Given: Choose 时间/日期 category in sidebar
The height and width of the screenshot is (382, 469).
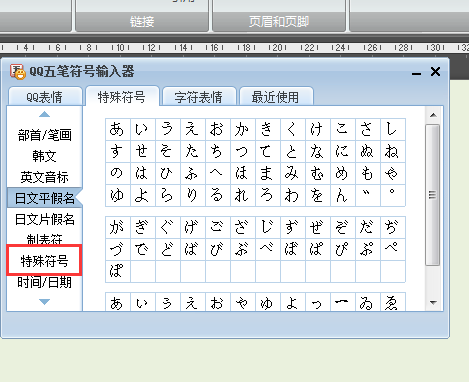Looking at the screenshot, I should [44, 282].
